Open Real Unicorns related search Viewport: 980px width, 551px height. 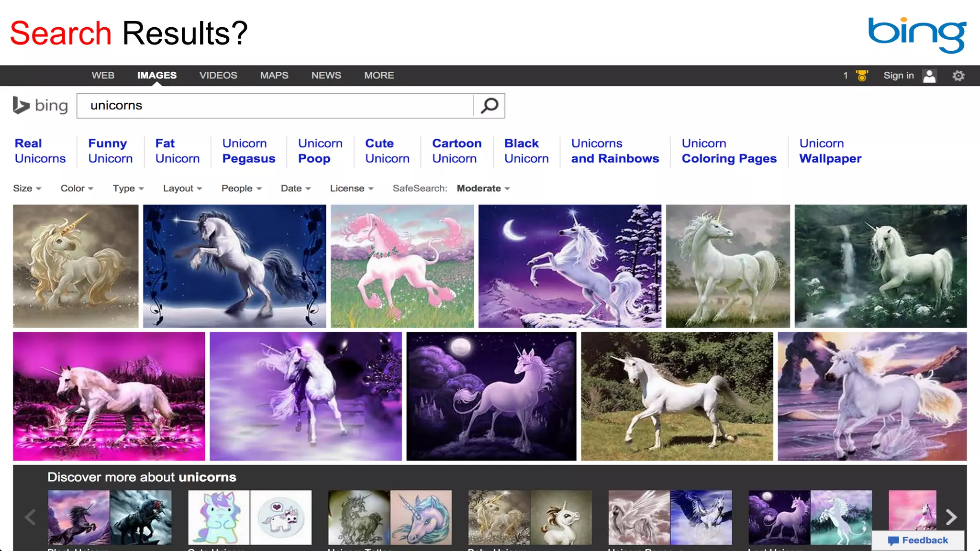pos(40,151)
